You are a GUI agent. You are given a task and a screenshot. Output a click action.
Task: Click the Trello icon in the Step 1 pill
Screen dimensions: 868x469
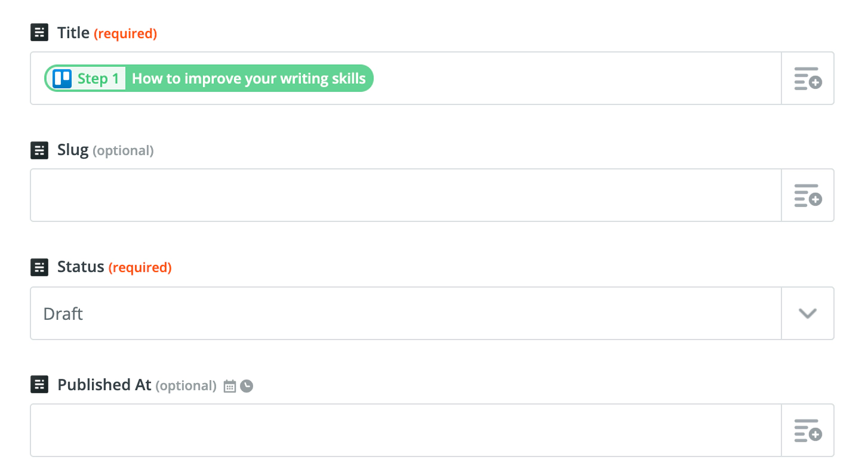62,79
